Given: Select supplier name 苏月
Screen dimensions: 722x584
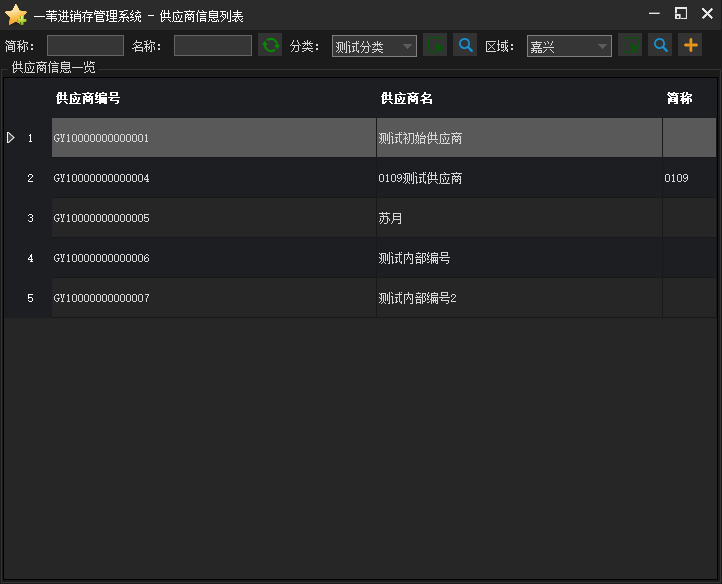Looking at the screenshot, I should 519,218.
